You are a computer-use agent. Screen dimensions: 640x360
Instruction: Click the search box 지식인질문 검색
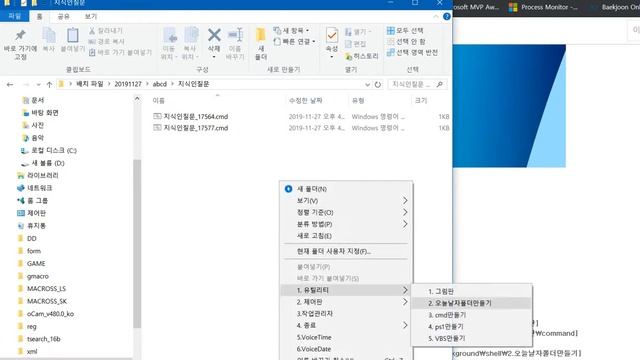click(x=417, y=84)
